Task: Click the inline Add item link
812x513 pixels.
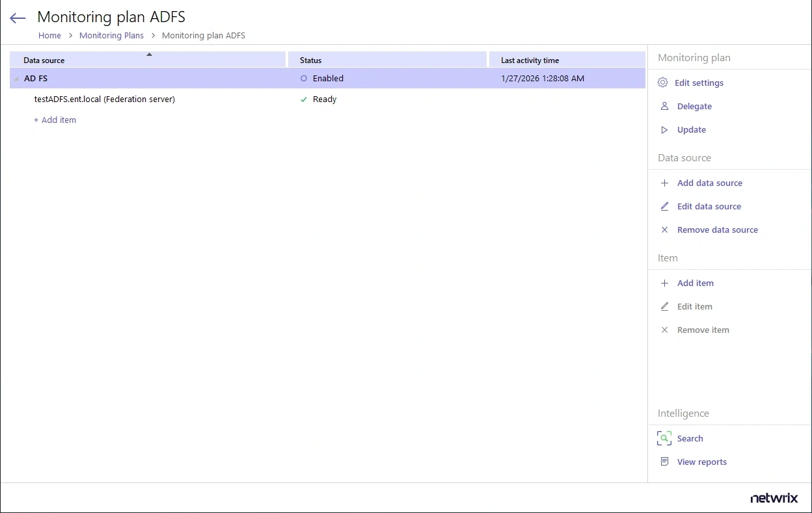Action: [55, 120]
